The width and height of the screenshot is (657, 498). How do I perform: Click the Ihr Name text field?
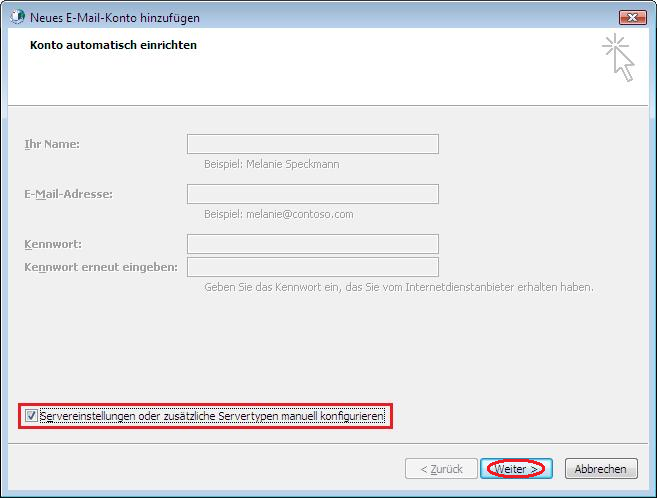click(312, 144)
